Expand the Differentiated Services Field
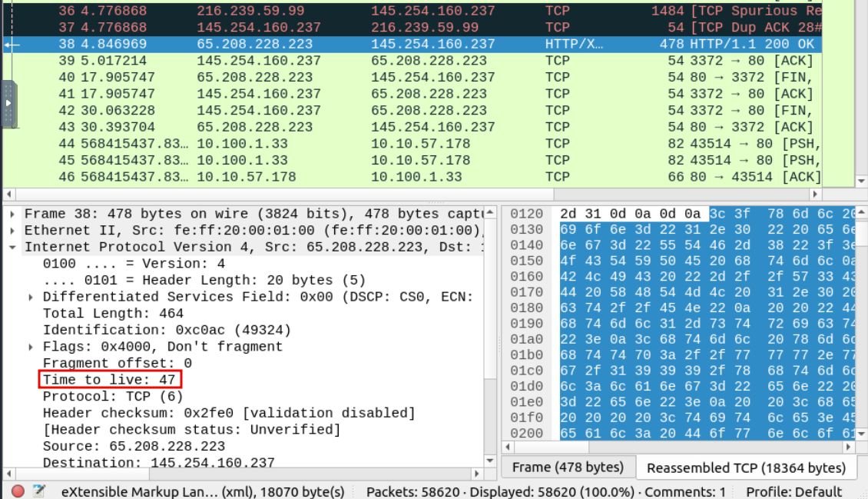868x499 pixels. pyautogui.click(x=31, y=297)
